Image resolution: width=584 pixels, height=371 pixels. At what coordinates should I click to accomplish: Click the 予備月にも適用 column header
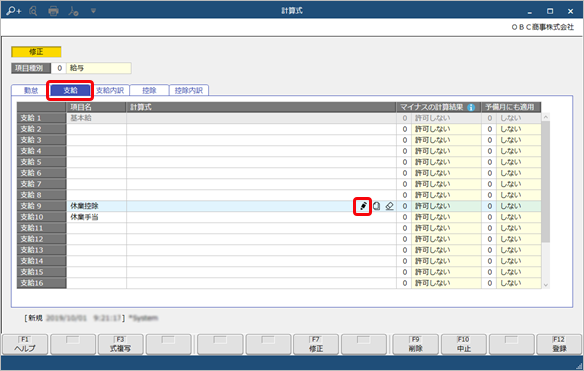pos(511,107)
